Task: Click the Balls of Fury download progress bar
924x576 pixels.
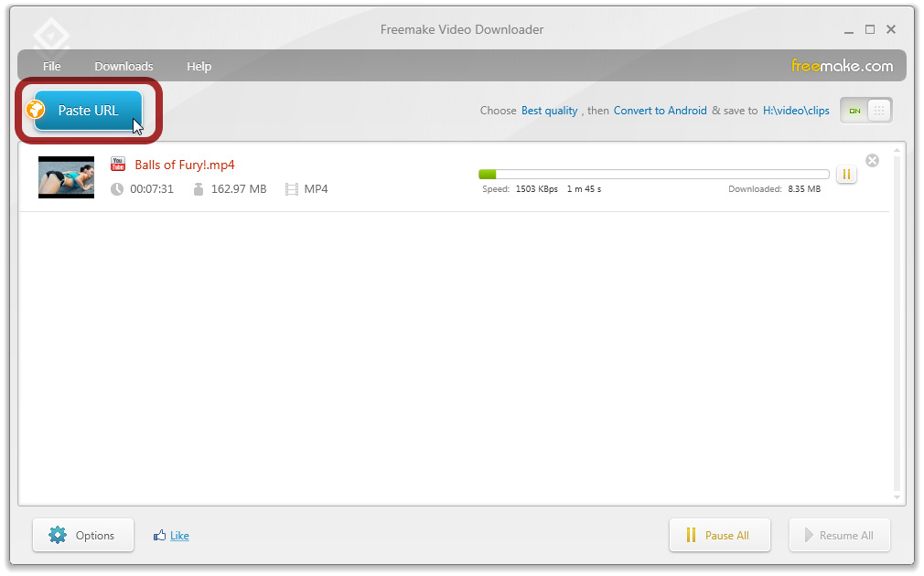Action: (x=653, y=175)
